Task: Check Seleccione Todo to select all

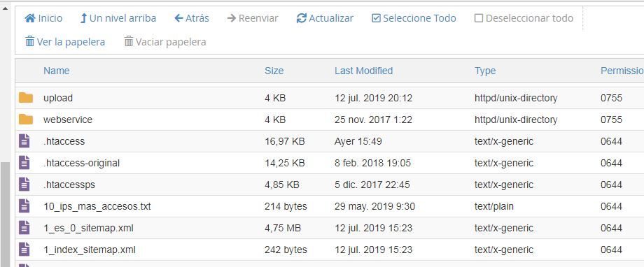Action: (414, 18)
